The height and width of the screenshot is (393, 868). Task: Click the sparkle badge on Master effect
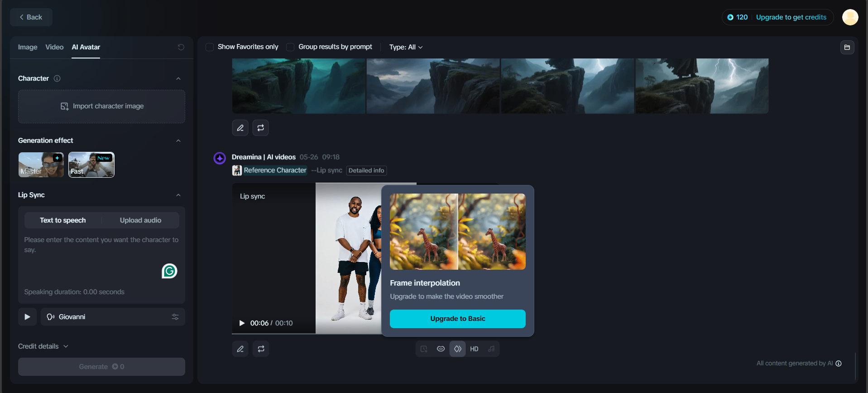58,158
